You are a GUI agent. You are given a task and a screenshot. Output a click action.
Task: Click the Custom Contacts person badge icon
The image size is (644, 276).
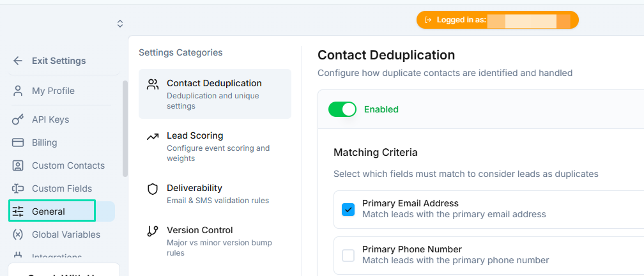point(18,165)
